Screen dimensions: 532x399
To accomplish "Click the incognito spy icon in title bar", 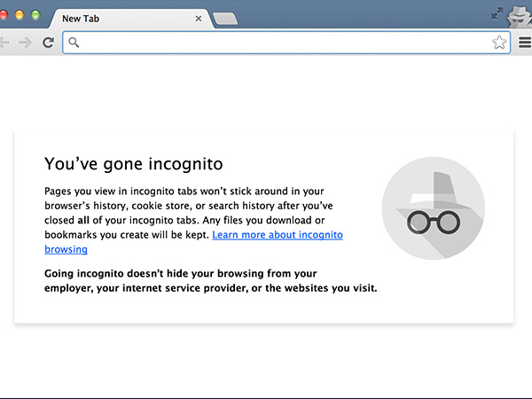I will click(517, 14).
